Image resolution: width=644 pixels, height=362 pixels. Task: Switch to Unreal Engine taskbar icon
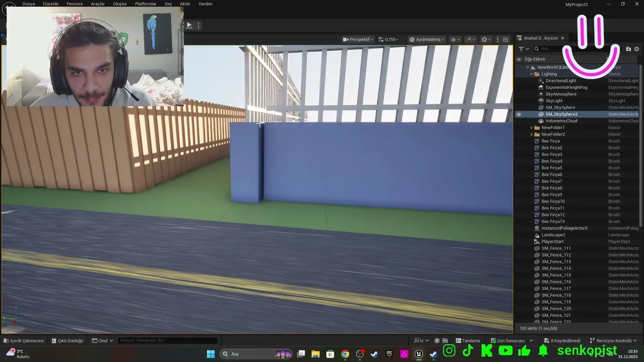click(419, 354)
